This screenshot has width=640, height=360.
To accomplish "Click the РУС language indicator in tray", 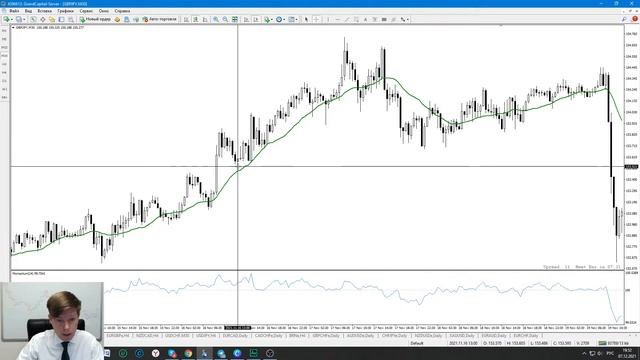I will (610, 353).
